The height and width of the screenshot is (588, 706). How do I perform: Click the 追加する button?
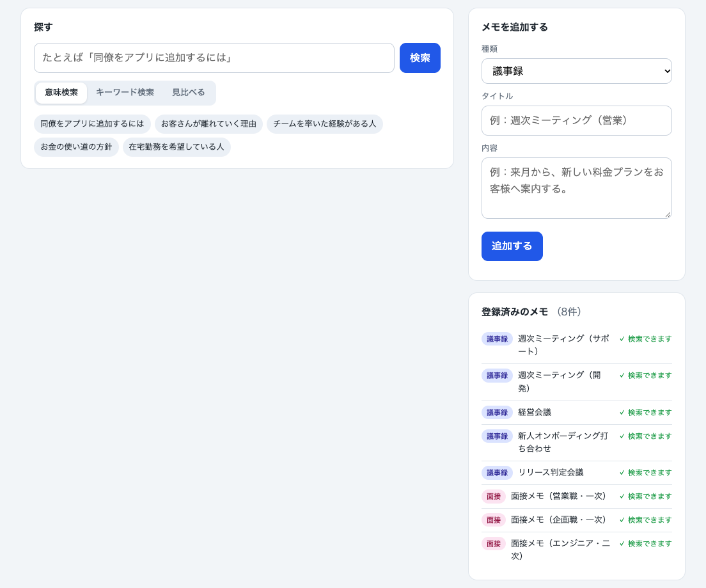(x=512, y=246)
